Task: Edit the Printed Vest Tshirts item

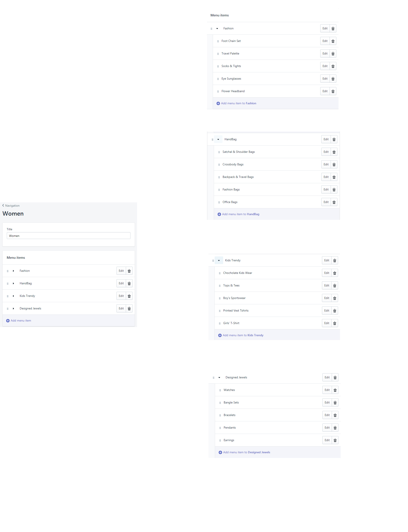Action: (x=326, y=310)
